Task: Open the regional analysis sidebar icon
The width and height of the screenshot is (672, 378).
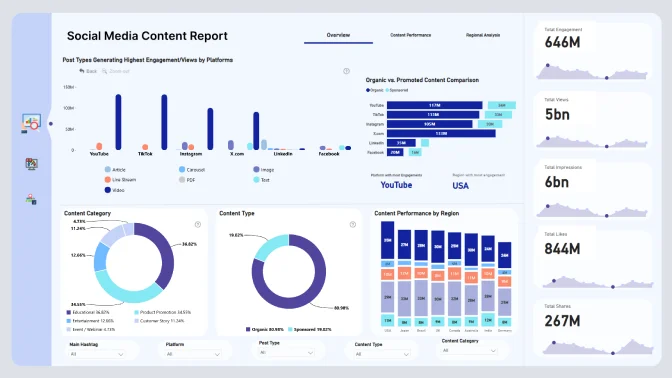Action: pyautogui.click(x=31, y=199)
